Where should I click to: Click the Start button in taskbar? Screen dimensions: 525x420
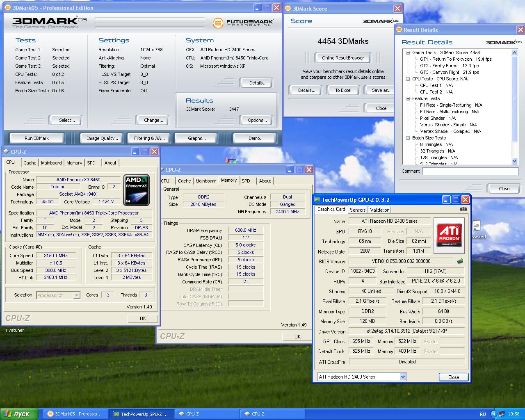tap(19, 414)
